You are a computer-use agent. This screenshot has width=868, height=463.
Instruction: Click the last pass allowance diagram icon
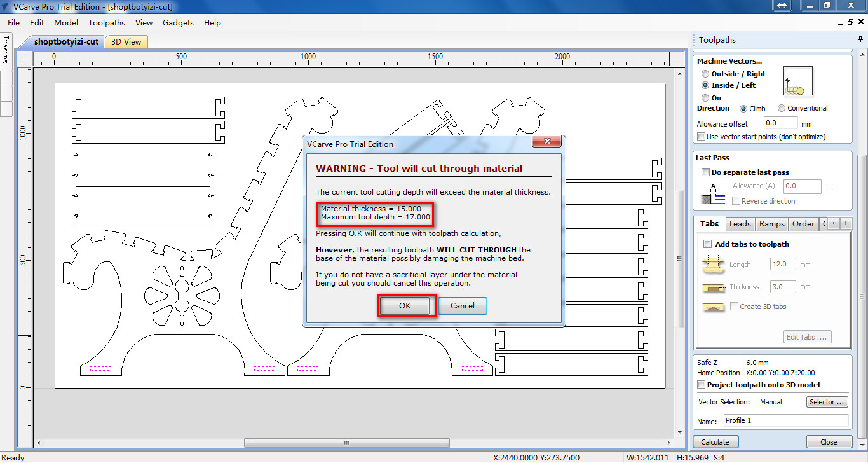tap(713, 193)
